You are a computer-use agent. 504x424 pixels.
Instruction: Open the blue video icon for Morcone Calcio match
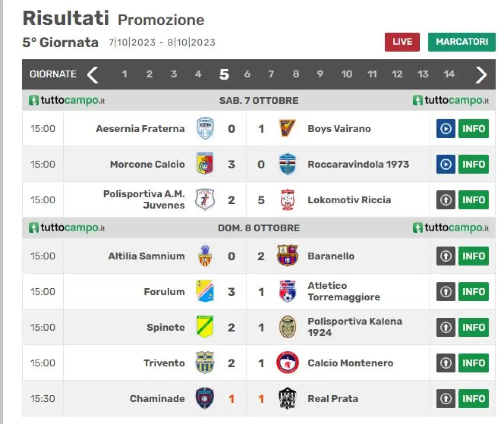click(x=446, y=164)
